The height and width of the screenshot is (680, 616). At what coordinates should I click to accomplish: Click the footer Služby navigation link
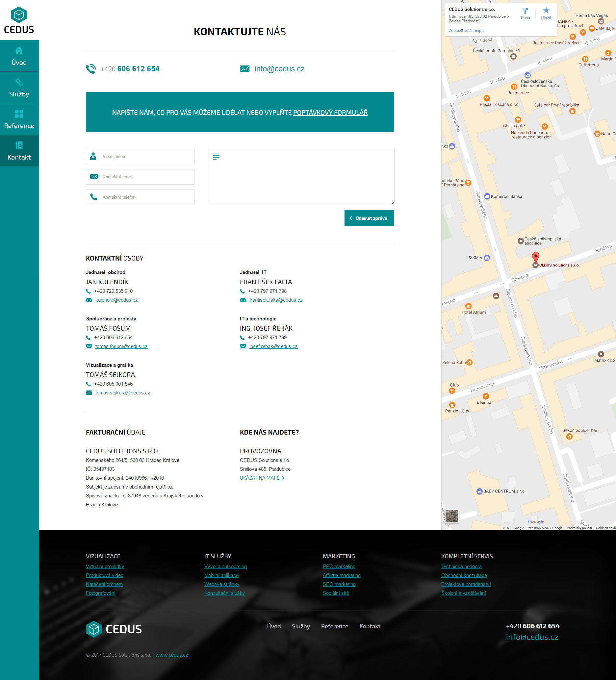[301, 626]
